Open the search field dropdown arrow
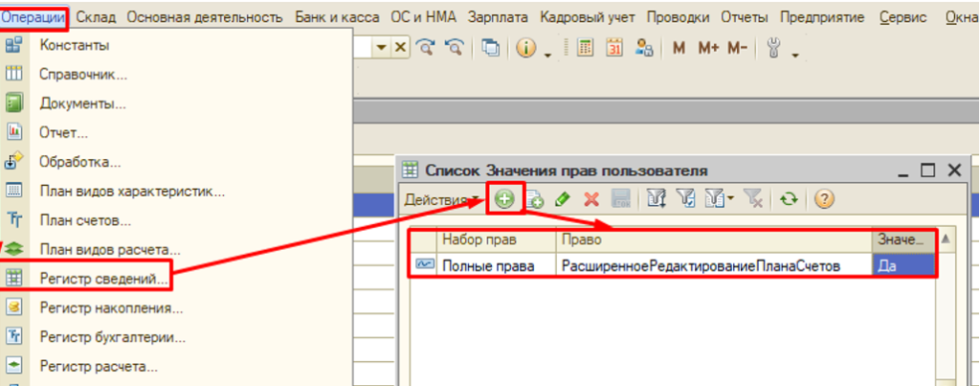The height and width of the screenshot is (386, 980). 382,48
